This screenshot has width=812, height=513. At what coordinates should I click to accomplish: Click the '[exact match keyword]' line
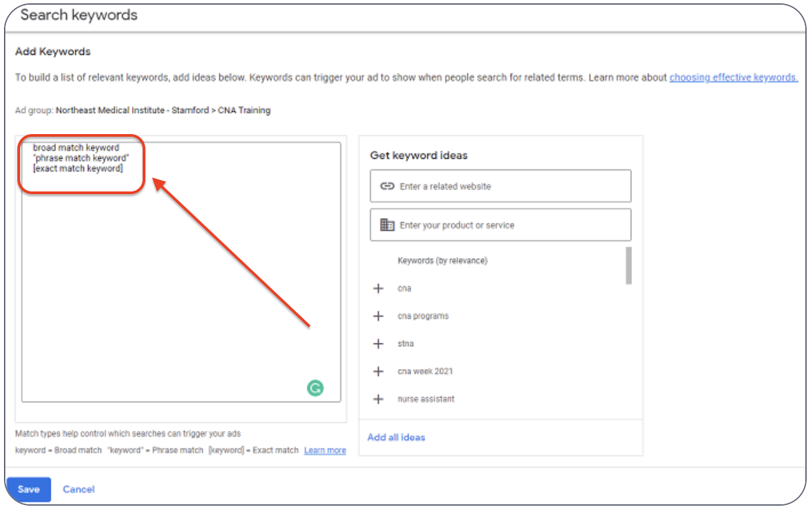pyautogui.click(x=78, y=169)
